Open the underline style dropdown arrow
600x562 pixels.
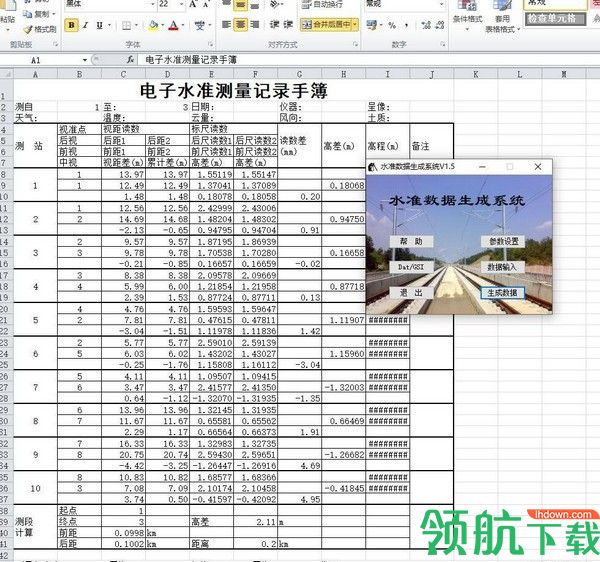click(109, 25)
